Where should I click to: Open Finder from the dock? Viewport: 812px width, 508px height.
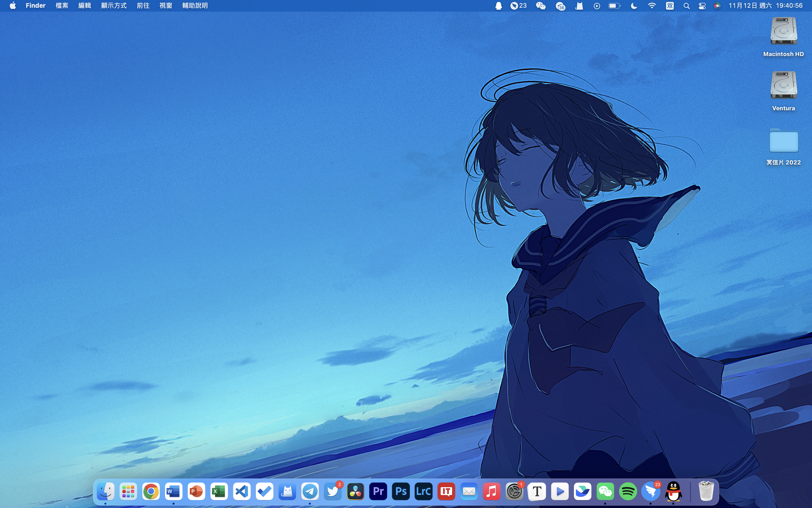(x=105, y=492)
